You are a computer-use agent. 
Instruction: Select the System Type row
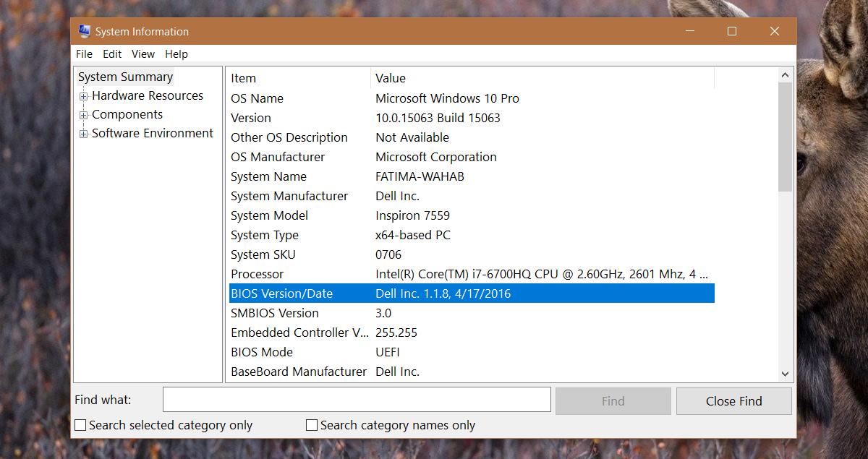tap(471, 235)
